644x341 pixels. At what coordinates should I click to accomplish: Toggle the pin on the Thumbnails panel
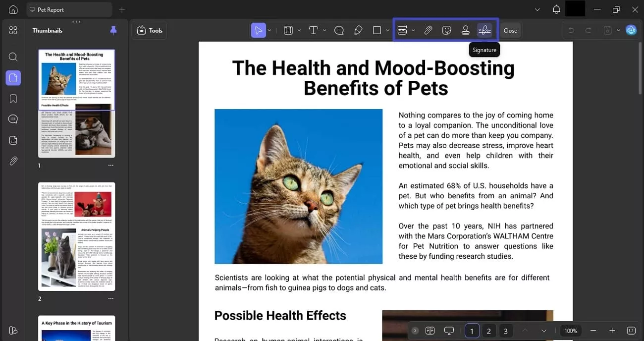113,30
